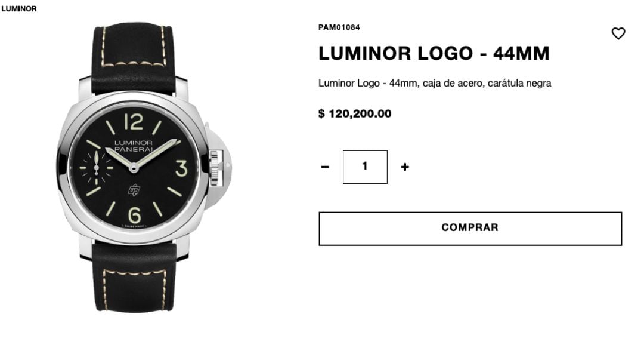Screen dimensions: 644x363
Task: Decrease quantity with the minus button
Action: click(325, 167)
